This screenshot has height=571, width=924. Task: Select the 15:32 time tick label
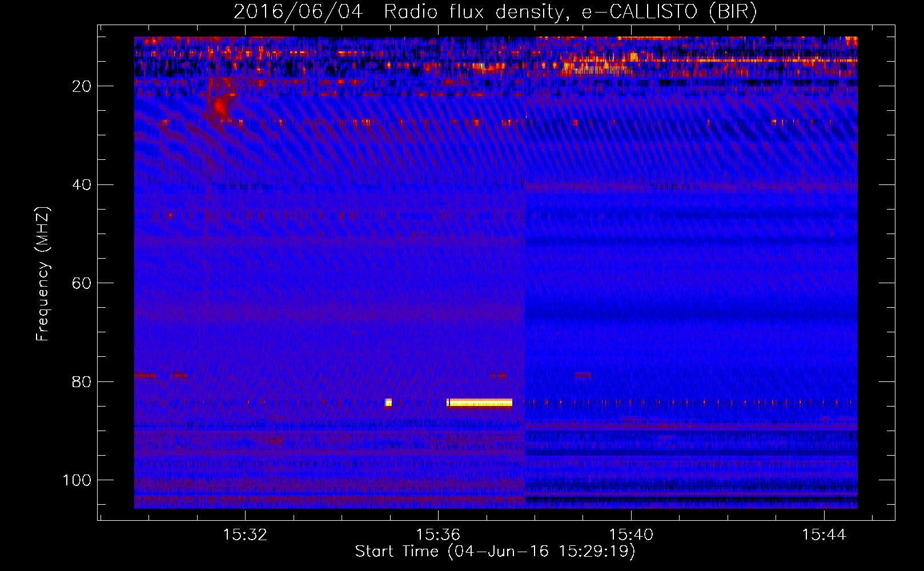coord(245,535)
